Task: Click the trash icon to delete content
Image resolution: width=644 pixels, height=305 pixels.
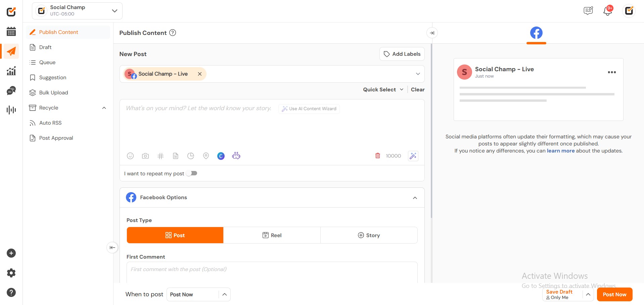Action: coord(378,156)
